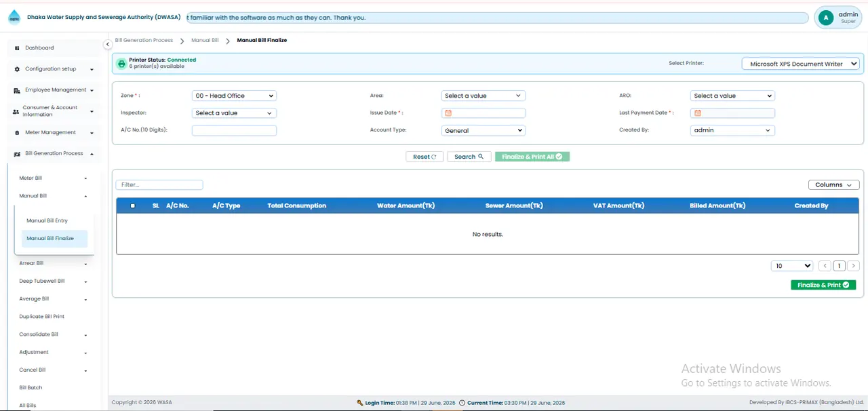Sort by the A/C Type column header
Screen dimensions: 868x411
coord(226,206)
